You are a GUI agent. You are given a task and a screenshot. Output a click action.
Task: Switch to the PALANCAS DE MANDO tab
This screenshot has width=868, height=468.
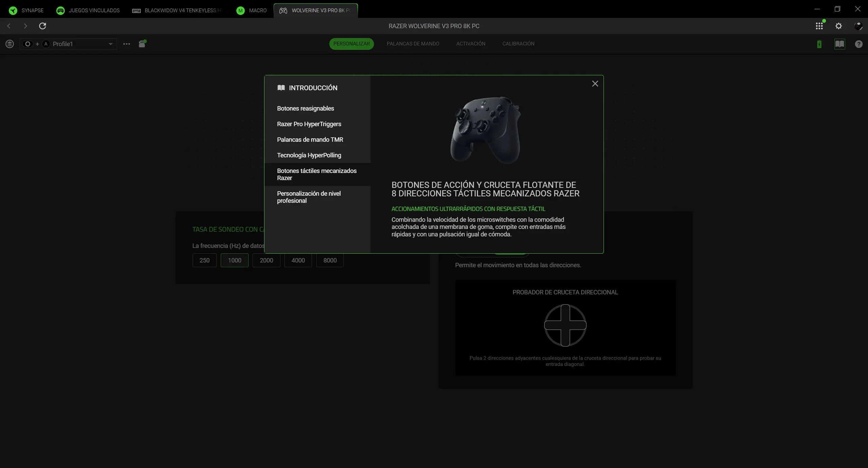tap(413, 43)
